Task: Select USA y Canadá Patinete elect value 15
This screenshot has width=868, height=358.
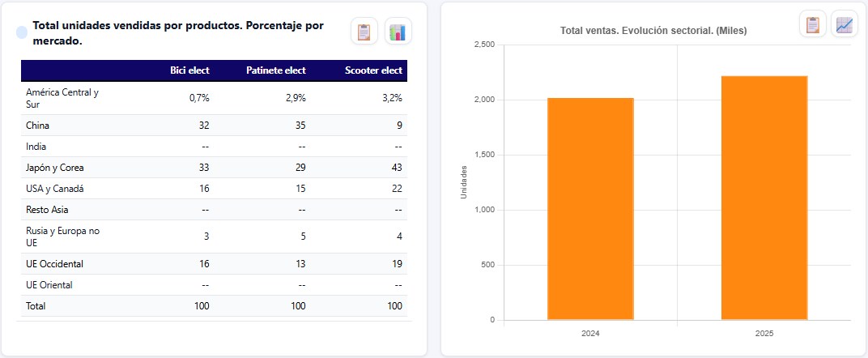Action: (300, 189)
